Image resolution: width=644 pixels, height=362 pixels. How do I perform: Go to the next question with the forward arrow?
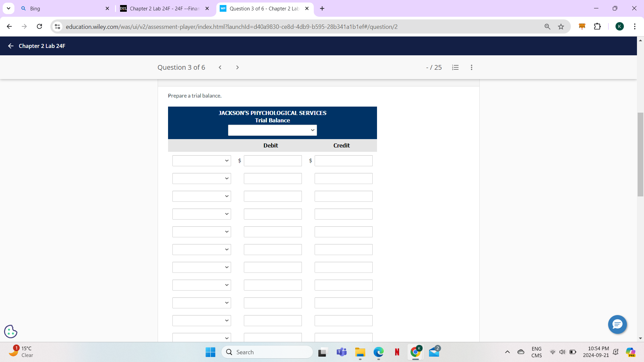237,67
